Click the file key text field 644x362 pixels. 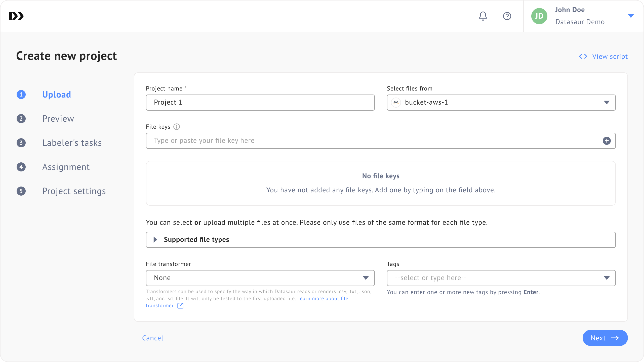click(x=372, y=141)
